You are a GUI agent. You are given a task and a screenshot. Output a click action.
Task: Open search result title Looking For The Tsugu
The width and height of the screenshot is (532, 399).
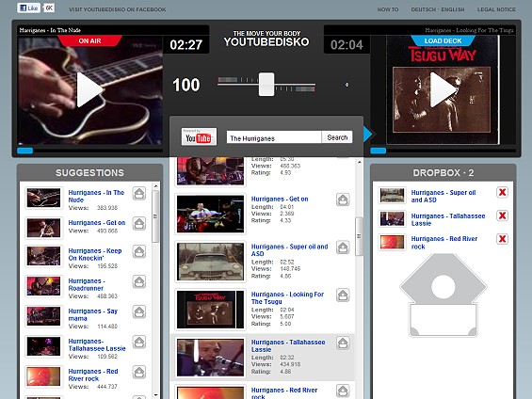point(287,298)
